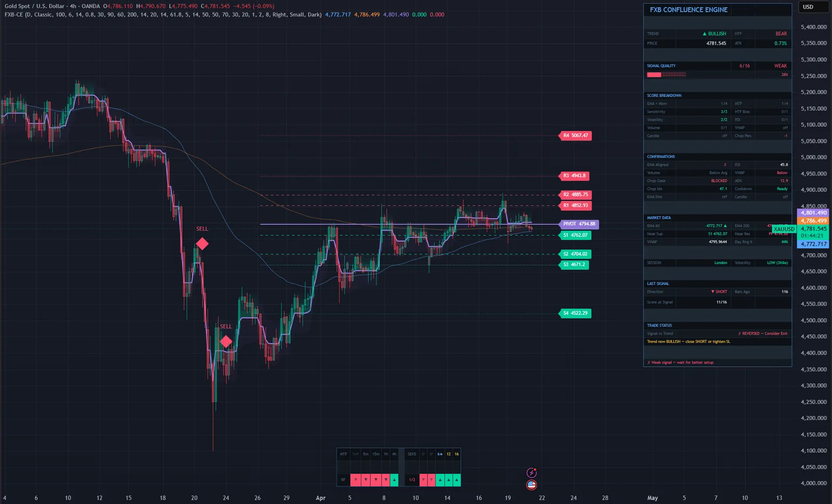Click the purple 4,801.490 axis price label
The height and width of the screenshot is (504, 832).
(813, 213)
